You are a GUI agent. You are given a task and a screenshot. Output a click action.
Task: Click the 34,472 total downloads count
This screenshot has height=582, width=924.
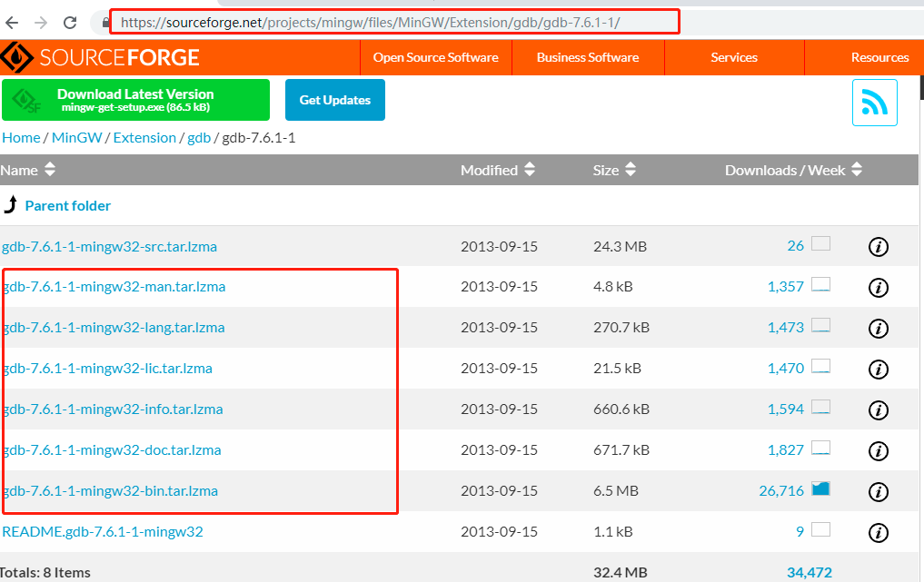click(x=810, y=573)
